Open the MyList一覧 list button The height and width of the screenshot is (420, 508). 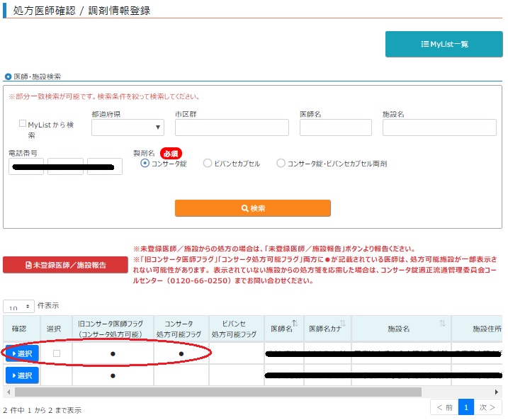tap(443, 44)
